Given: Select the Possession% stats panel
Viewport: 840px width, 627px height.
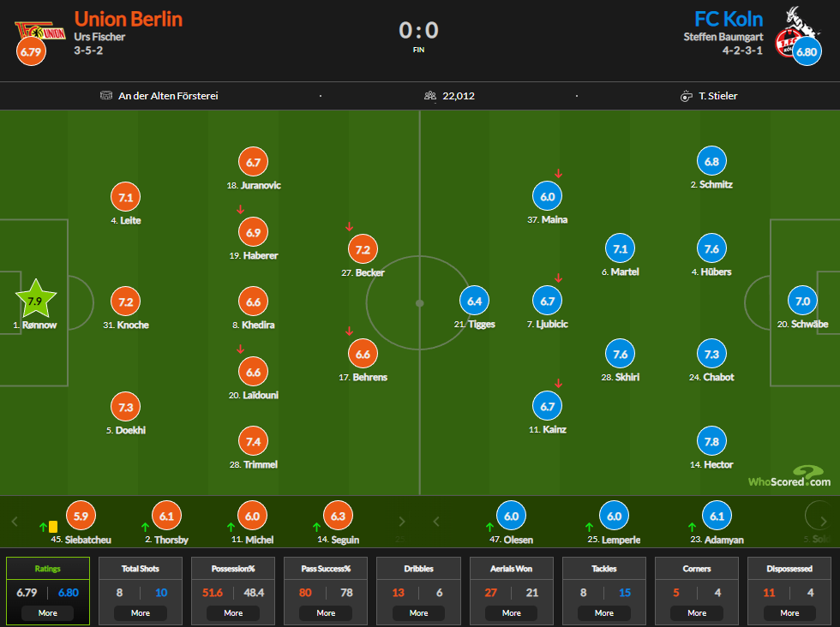Looking at the screenshot, I should coord(233,590).
